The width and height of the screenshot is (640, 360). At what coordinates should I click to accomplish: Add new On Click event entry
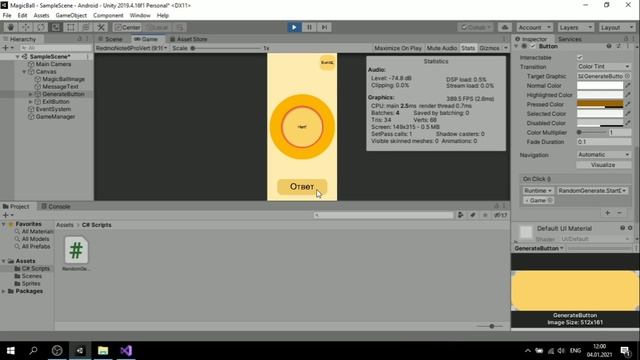(607, 213)
